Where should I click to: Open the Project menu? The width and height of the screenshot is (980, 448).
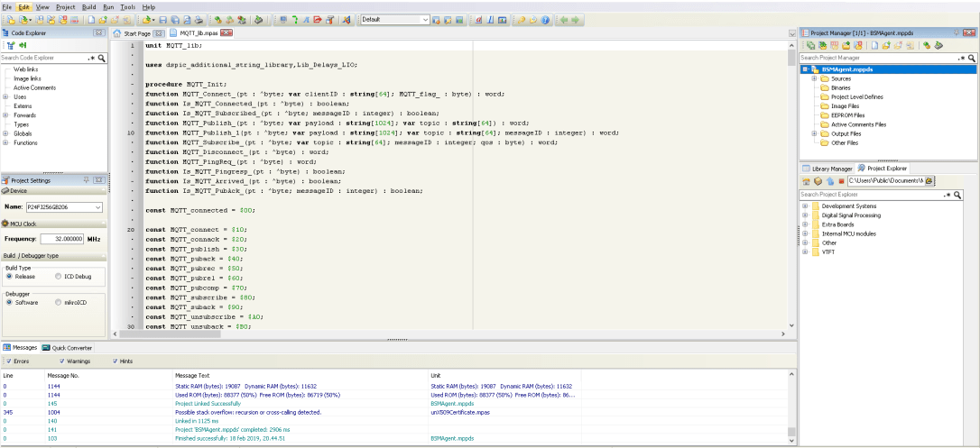point(66,7)
